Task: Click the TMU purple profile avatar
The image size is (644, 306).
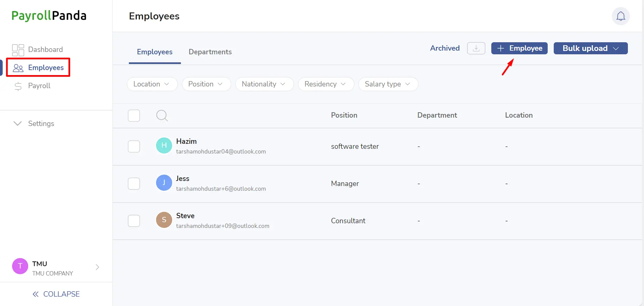Action: (20, 266)
